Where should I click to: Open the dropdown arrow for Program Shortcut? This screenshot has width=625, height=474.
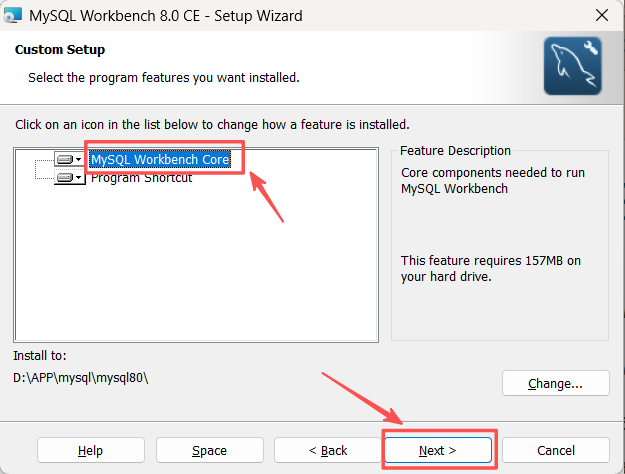(79, 177)
